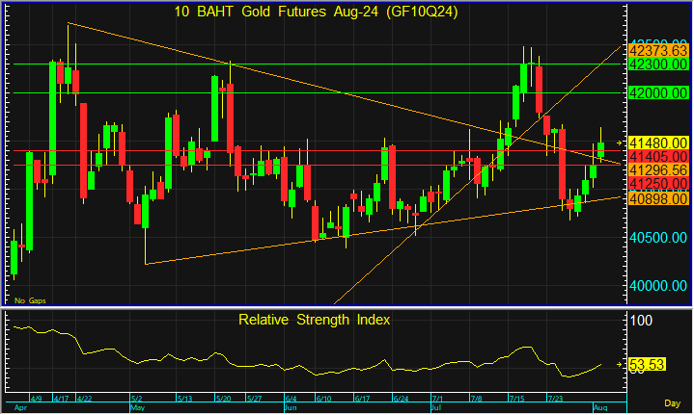This screenshot has height=415, width=694.
Task: Select the 5/20 date marker
Action: point(224,399)
